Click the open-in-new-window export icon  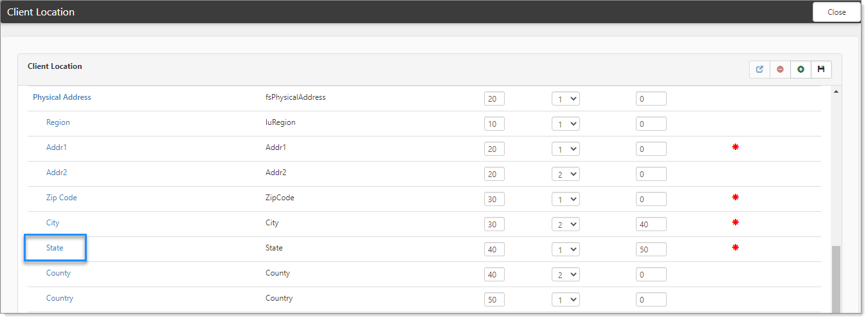(x=759, y=70)
